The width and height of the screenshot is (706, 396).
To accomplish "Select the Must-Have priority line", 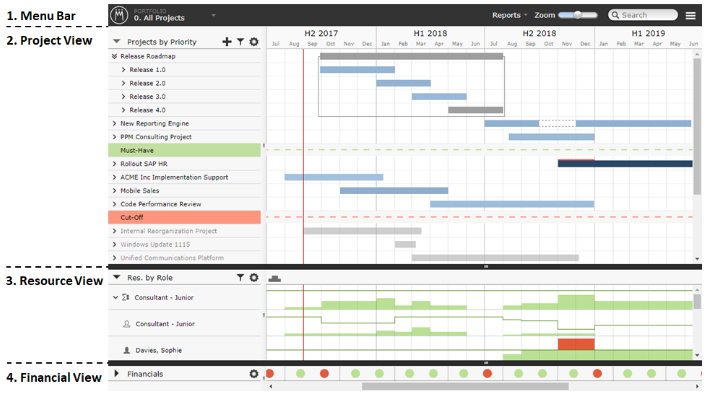I will 185,150.
